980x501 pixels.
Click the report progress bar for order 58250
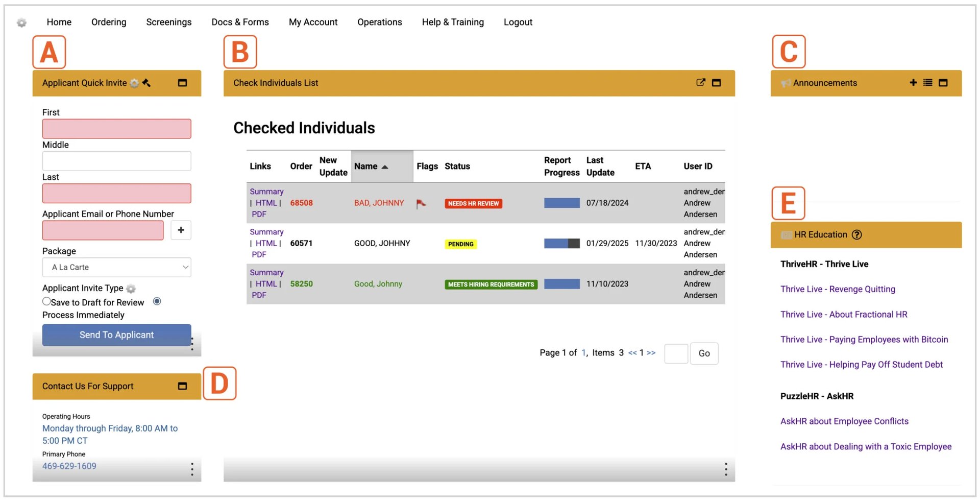[x=561, y=284]
